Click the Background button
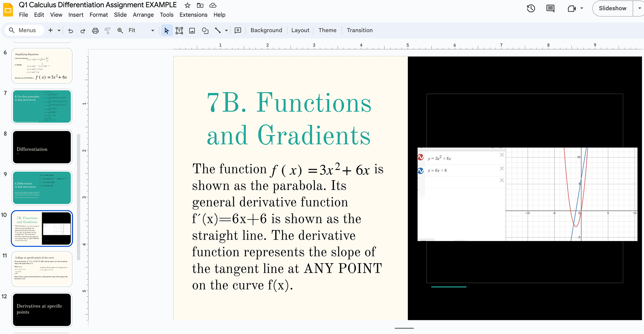The image size is (644, 334). pyautogui.click(x=266, y=30)
